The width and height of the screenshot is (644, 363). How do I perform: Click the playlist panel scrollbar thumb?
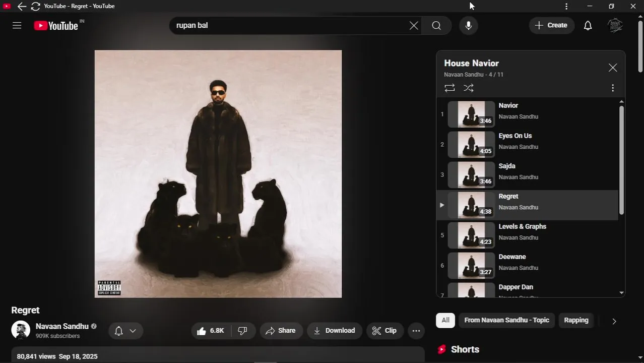[x=621, y=160]
